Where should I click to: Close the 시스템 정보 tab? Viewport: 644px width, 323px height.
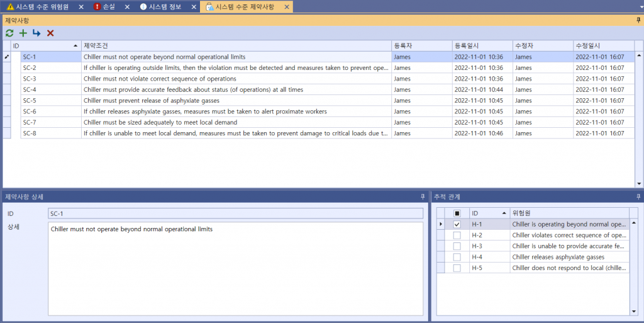(x=191, y=7)
